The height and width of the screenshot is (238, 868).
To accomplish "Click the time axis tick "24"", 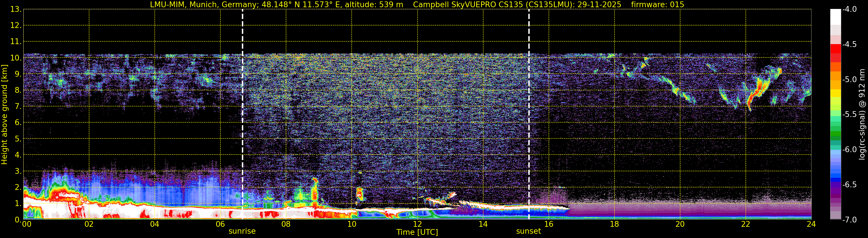I will tap(811, 224).
